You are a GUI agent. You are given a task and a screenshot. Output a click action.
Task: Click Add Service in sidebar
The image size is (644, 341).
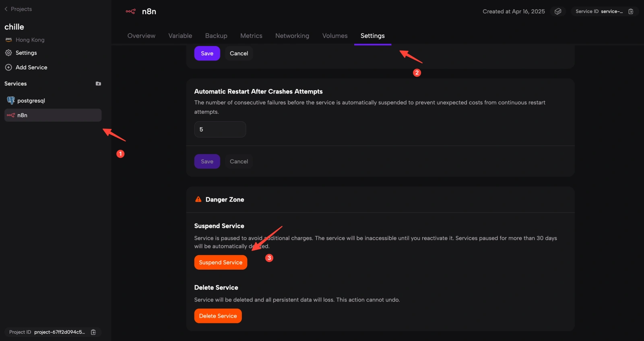point(31,67)
